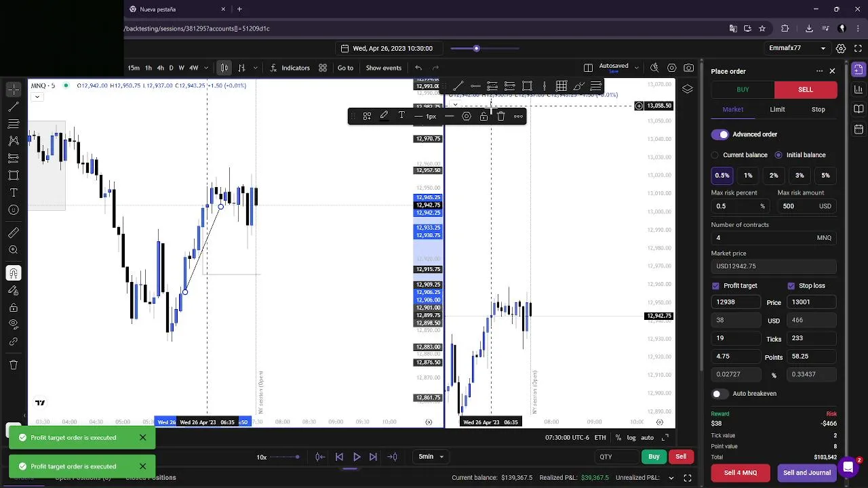
Task: Select the crosshair cursor tool
Action: 14,89
